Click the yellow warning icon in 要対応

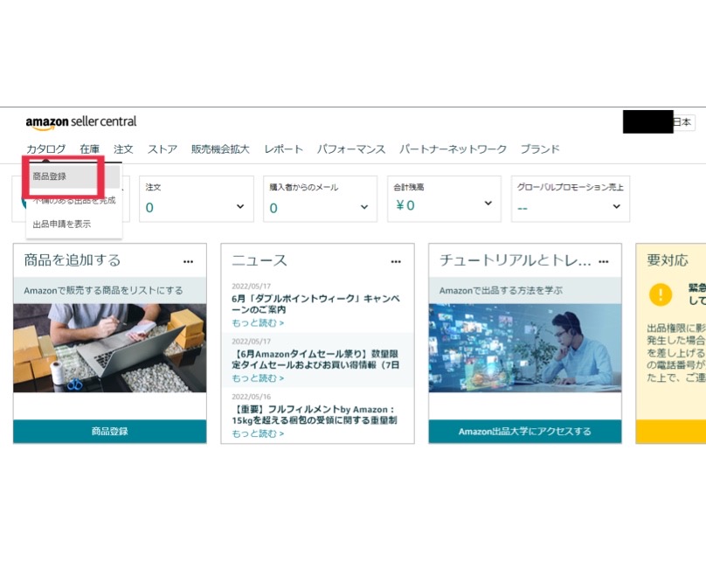(x=661, y=295)
